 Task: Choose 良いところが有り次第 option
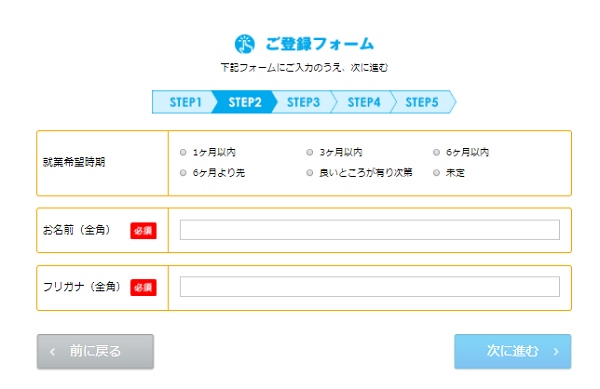[310, 173]
